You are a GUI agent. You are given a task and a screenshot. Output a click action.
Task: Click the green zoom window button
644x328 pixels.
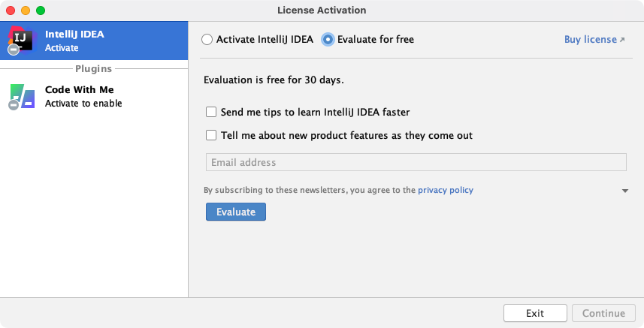coord(41,11)
